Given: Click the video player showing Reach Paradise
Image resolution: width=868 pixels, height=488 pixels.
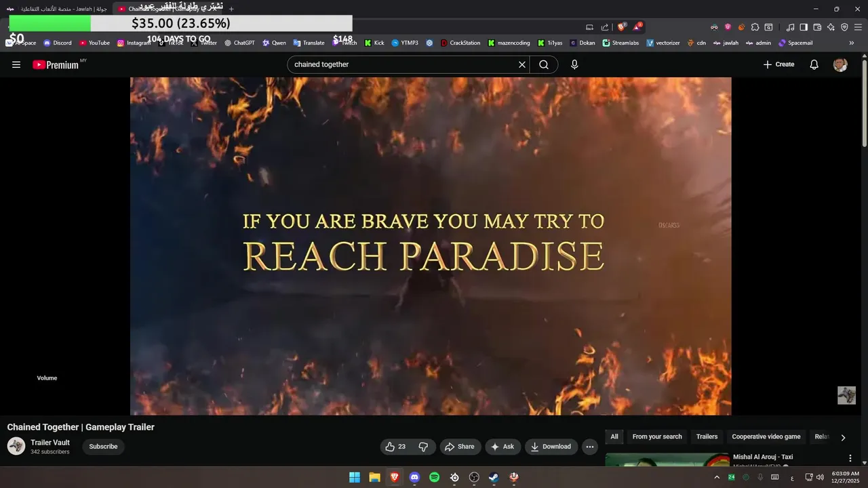Looking at the screenshot, I should [x=431, y=246].
